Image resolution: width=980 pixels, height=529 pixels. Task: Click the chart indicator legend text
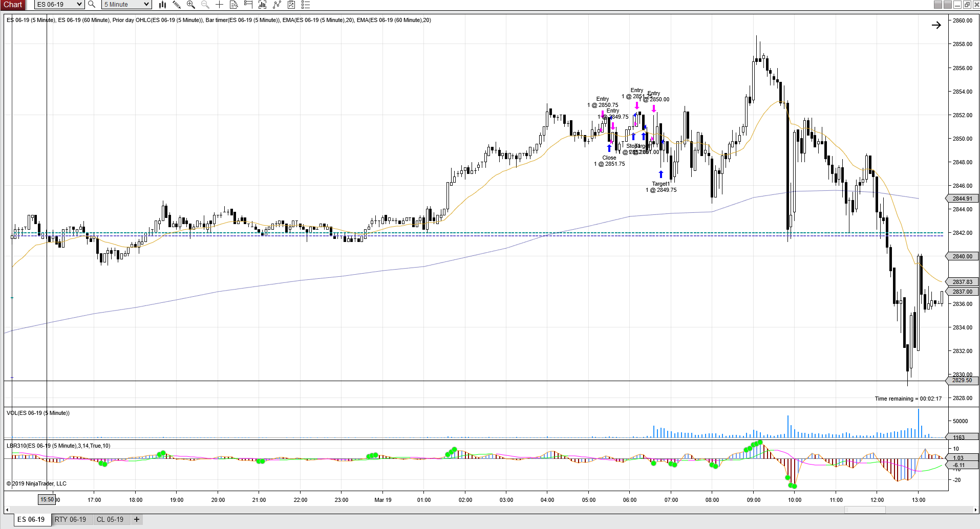pos(219,20)
